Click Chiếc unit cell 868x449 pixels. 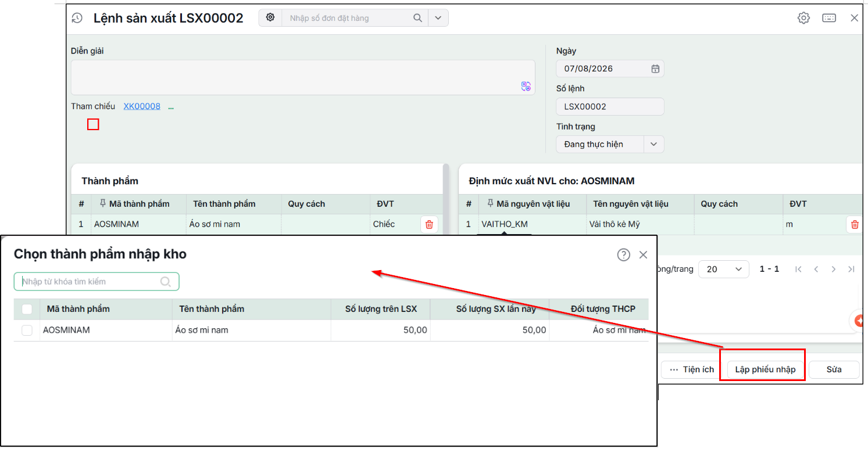point(393,224)
